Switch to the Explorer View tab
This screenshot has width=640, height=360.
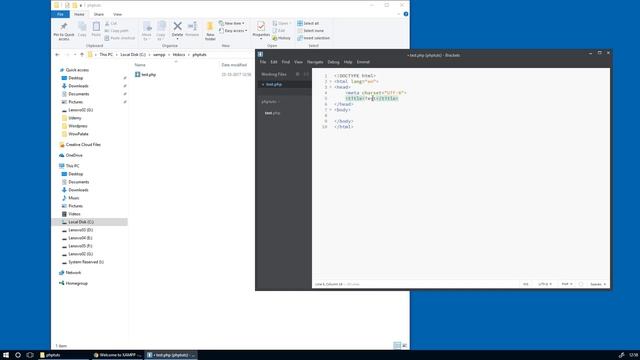tap(118, 14)
